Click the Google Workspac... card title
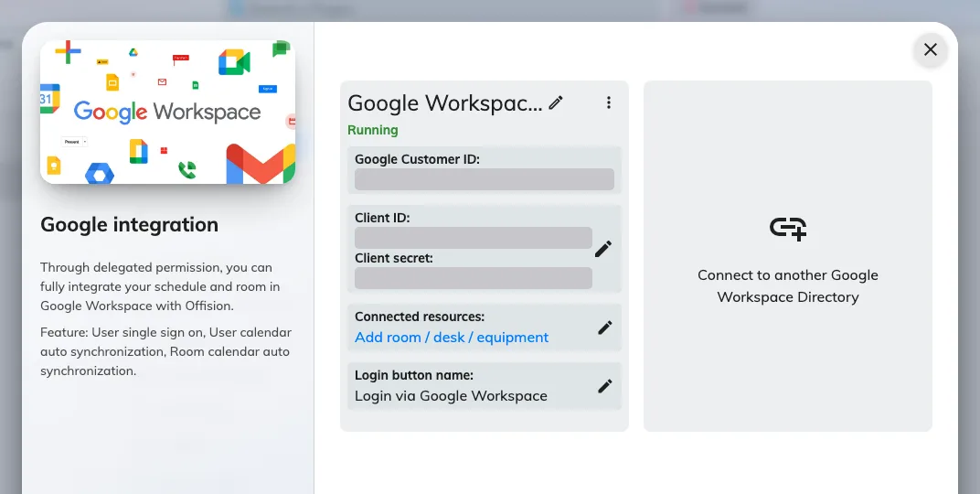The image size is (980, 494). [444, 103]
